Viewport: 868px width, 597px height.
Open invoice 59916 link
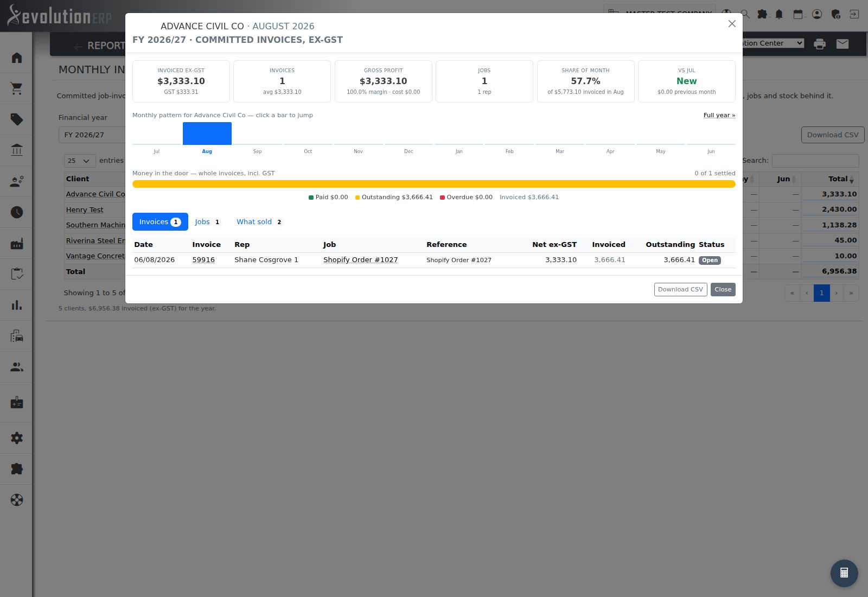click(203, 260)
